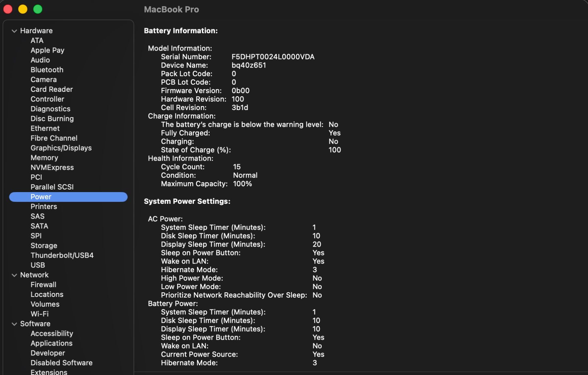The height and width of the screenshot is (375, 588).
Task: Click the battery serial number F5DHPT0024L0000VDA
Action: [273, 57]
